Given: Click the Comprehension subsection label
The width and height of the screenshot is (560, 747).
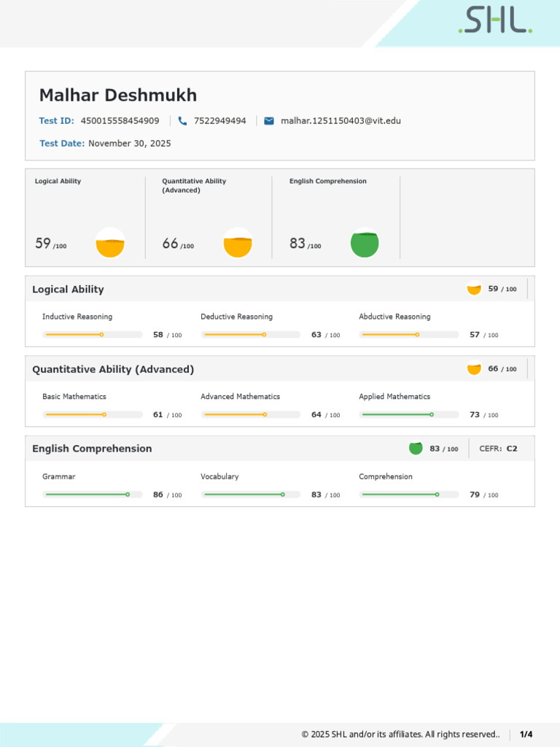Looking at the screenshot, I should [386, 476].
